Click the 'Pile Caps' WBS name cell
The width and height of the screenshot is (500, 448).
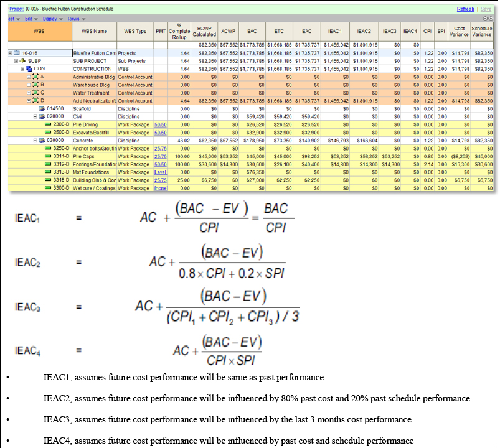tap(95, 156)
